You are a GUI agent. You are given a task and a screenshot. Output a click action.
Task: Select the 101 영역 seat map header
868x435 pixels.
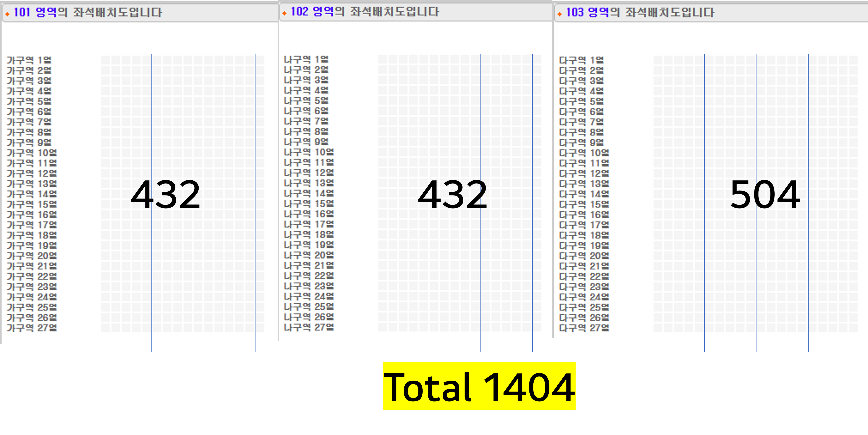coord(88,13)
